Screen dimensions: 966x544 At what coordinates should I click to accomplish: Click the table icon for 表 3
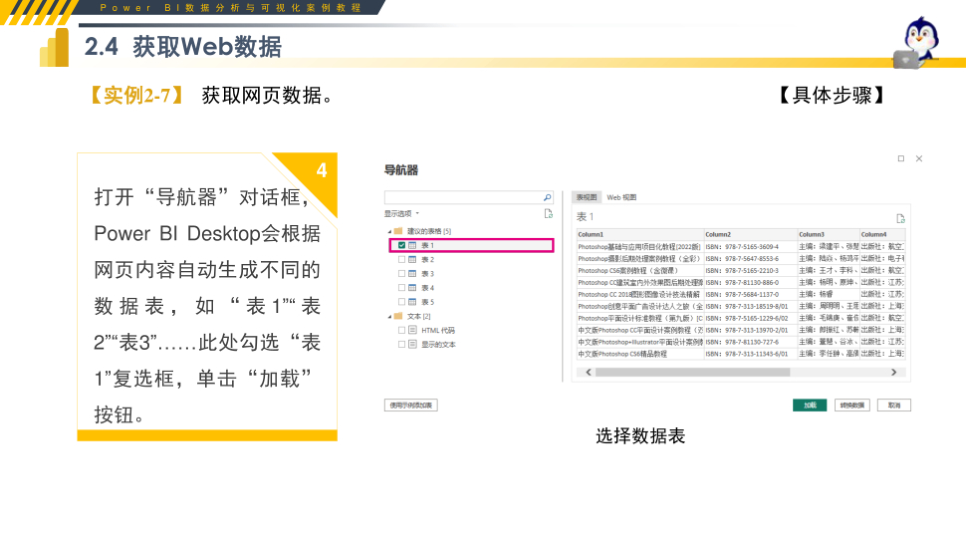412,274
